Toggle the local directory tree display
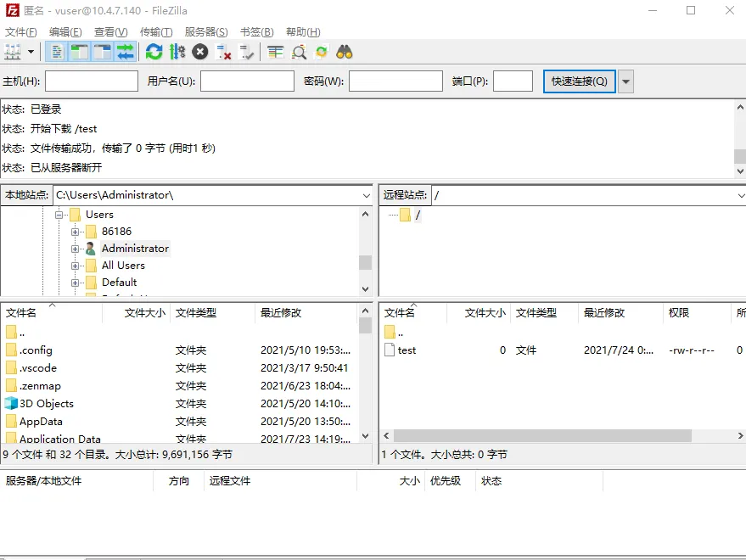This screenshot has width=746, height=560. [80, 52]
